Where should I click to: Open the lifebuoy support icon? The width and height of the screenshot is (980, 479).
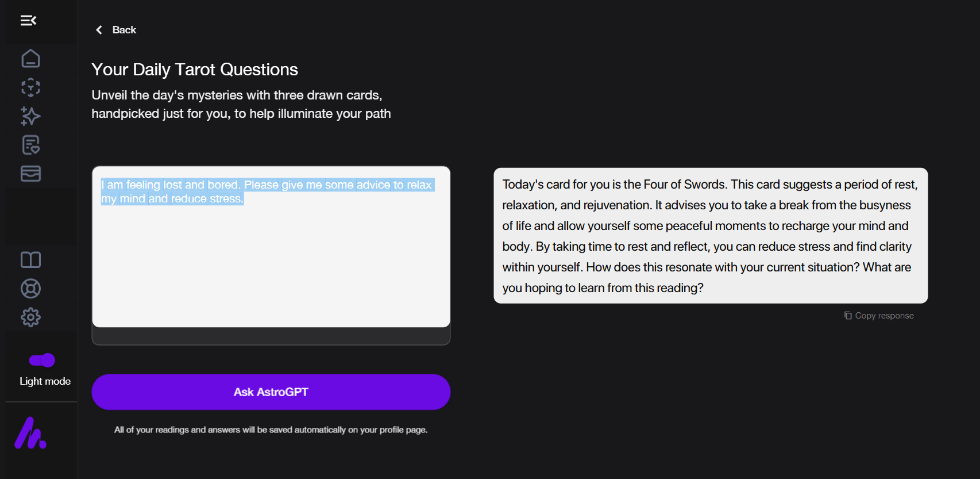coord(30,289)
